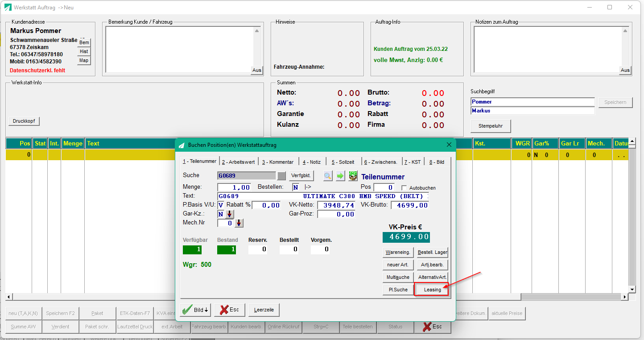Click the green parts catalog icon
Screen dimensions: 644x340
(x=353, y=176)
